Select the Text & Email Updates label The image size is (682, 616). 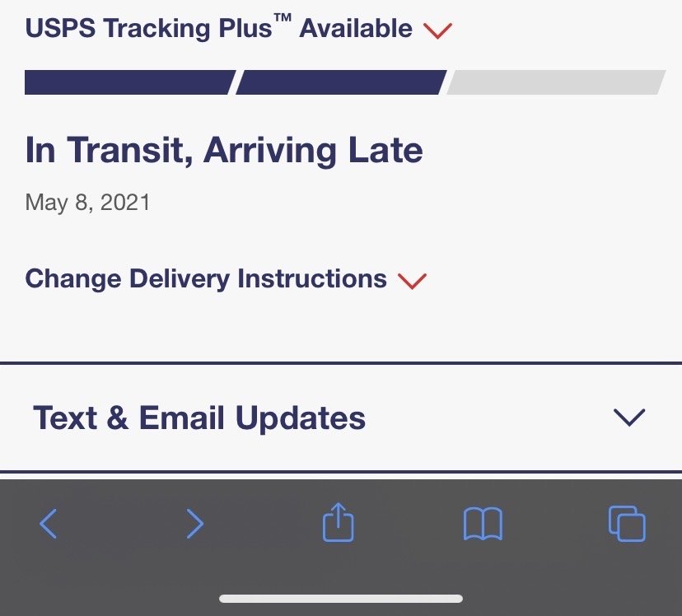199,418
